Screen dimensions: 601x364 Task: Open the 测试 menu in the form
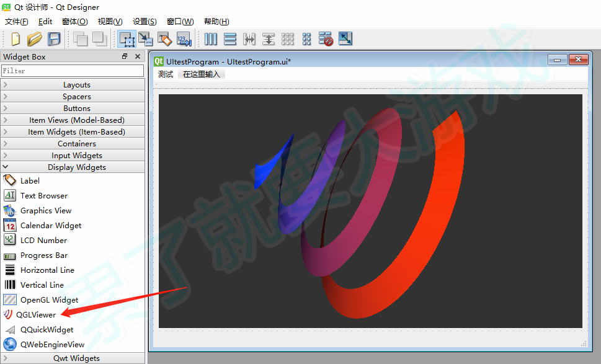(165, 74)
